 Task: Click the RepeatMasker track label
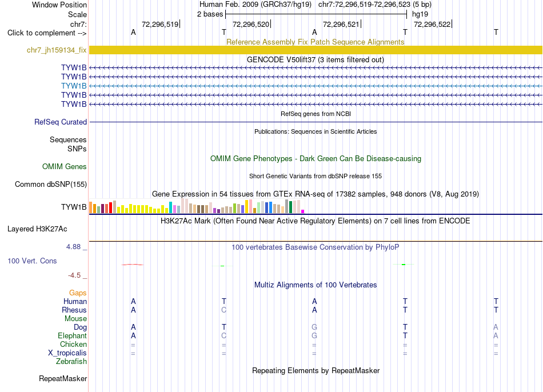[x=63, y=378]
